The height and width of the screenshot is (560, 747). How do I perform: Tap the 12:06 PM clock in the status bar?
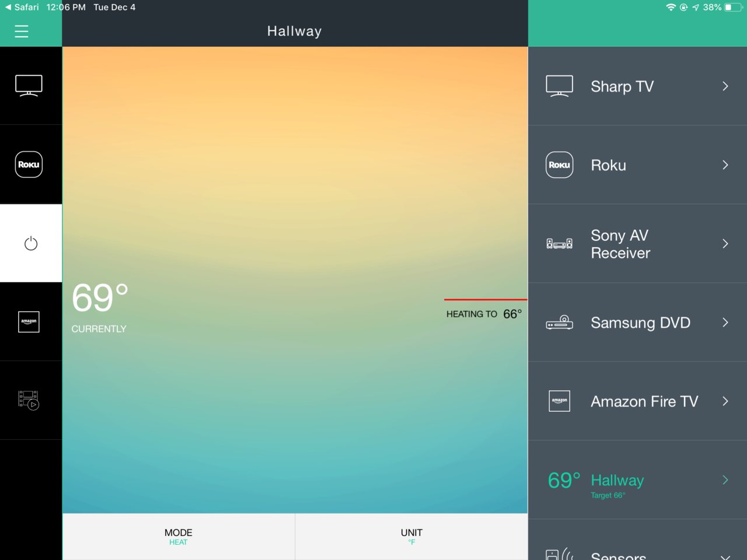tap(66, 8)
